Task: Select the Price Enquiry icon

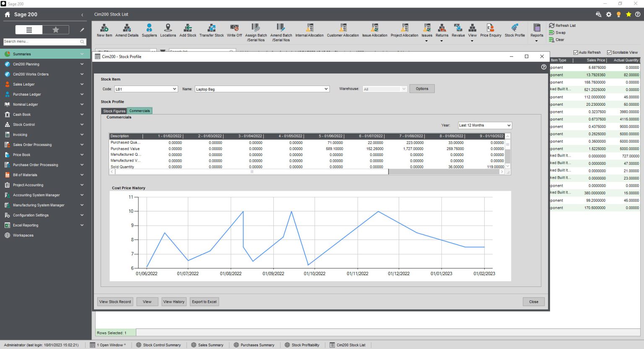Action: [x=490, y=29]
